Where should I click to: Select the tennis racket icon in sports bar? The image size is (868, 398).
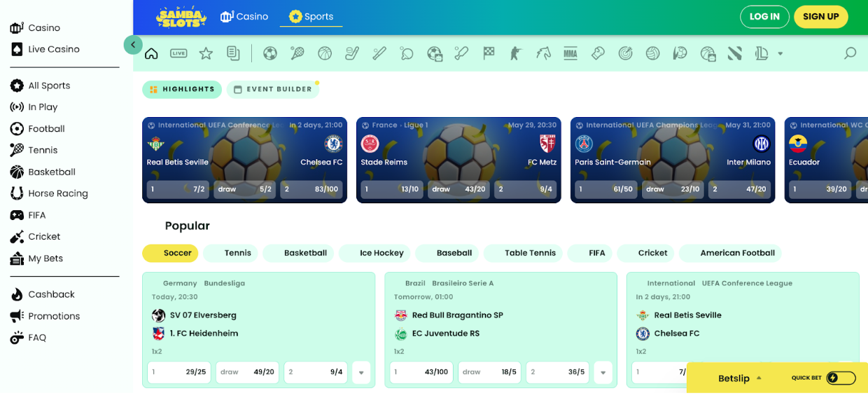point(297,53)
